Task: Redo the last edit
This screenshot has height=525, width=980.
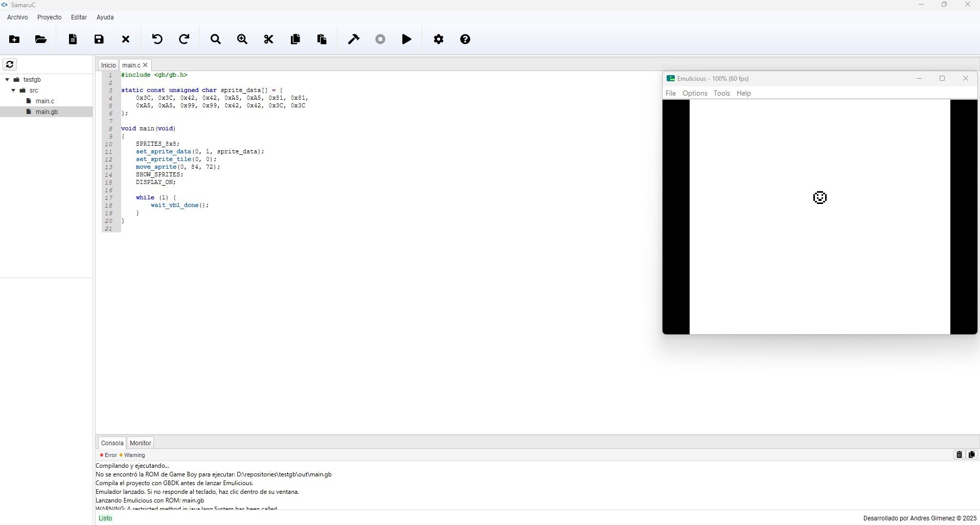Action: tap(184, 39)
